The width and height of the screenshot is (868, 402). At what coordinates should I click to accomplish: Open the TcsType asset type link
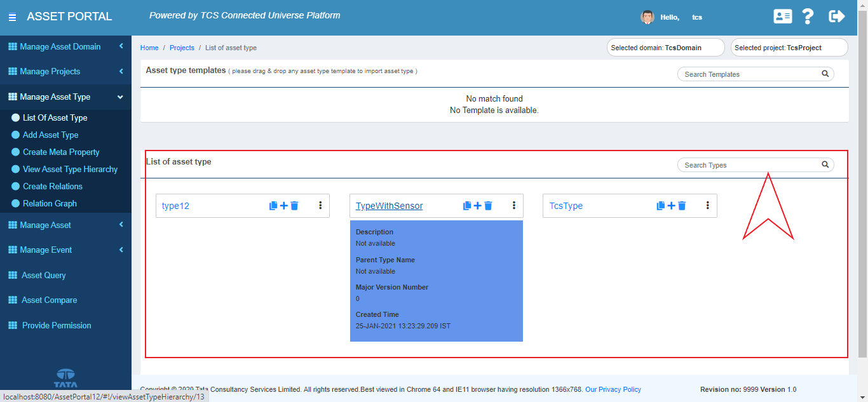pos(566,206)
